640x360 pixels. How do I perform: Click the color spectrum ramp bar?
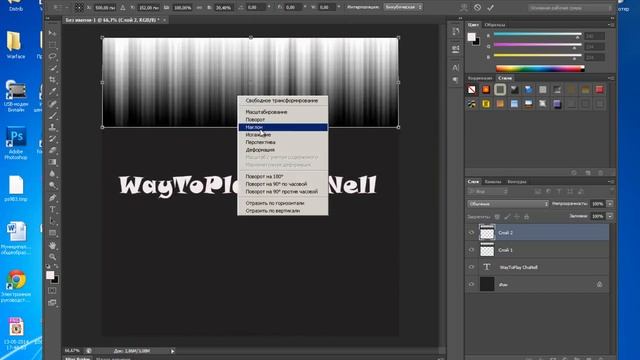click(x=540, y=69)
